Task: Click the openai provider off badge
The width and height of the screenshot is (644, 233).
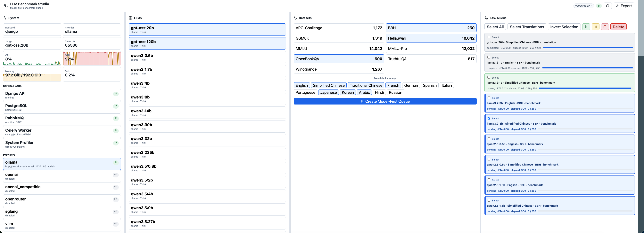Action: coord(115,174)
